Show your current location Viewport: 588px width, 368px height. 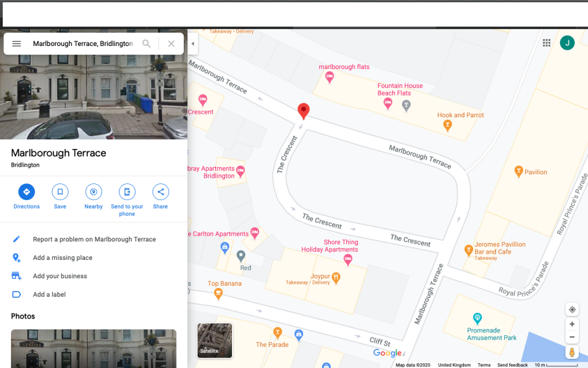(572, 309)
